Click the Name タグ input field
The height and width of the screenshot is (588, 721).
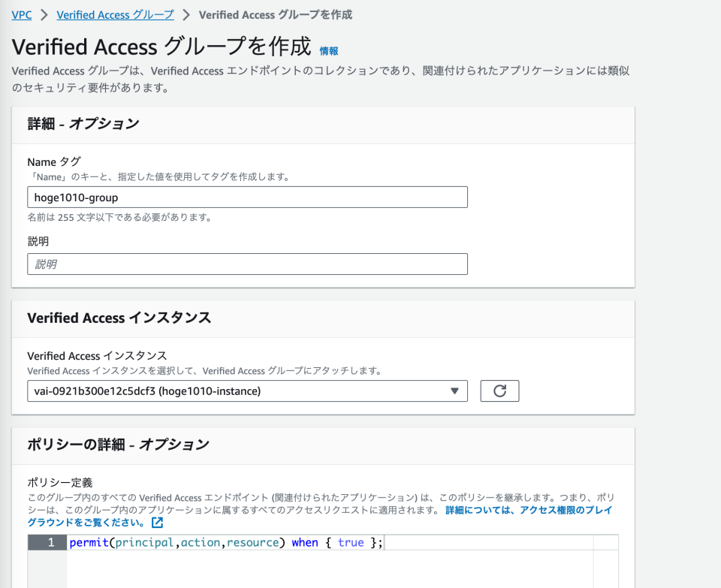pos(247,198)
